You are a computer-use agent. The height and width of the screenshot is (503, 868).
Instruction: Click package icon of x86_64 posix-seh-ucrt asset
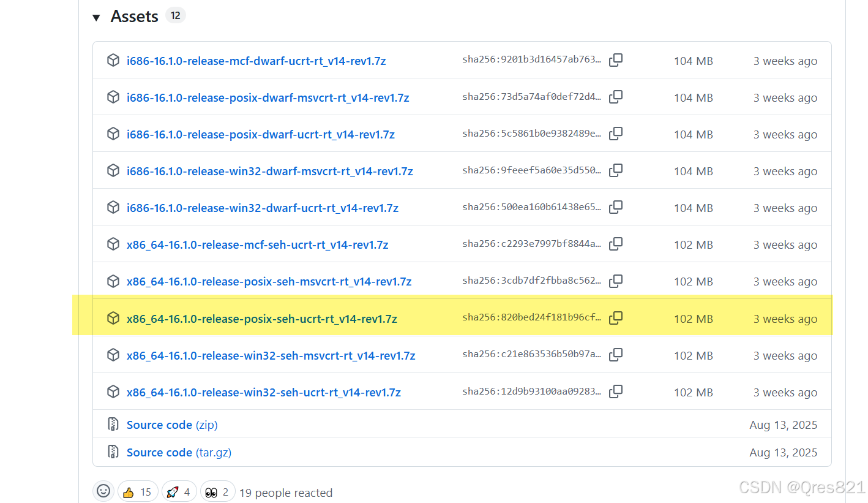click(113, 319)
